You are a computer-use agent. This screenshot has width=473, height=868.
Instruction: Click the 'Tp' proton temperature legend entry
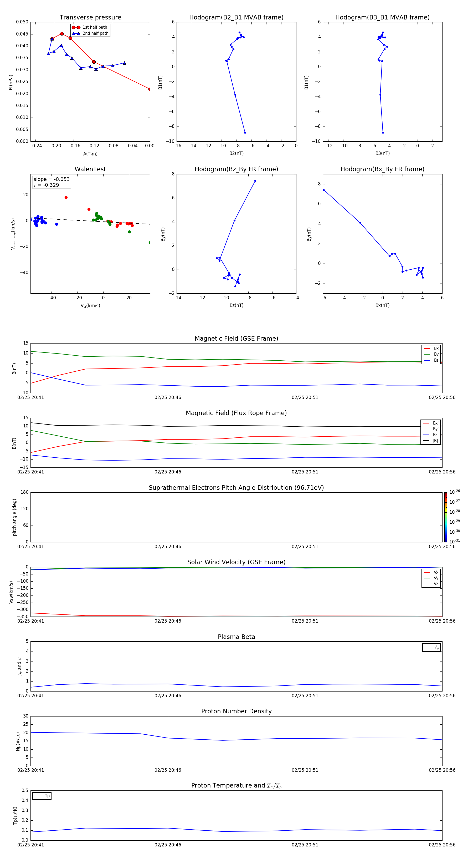[x=42, y=796]
